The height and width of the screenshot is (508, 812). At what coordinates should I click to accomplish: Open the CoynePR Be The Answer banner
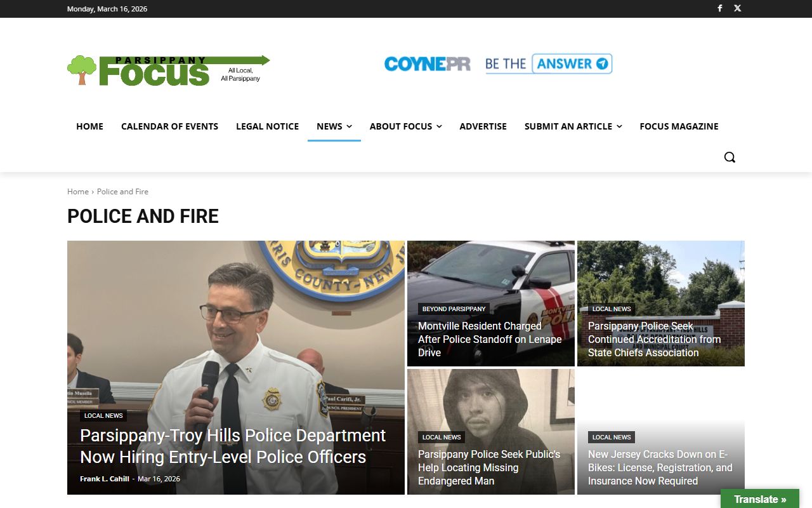pyautogui.click(x=498, y=64)
